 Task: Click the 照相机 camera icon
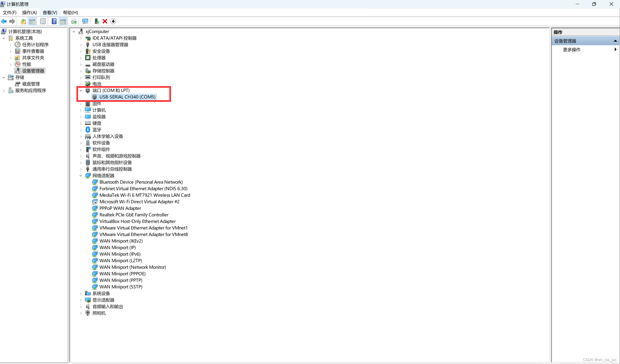coord(88,313)
